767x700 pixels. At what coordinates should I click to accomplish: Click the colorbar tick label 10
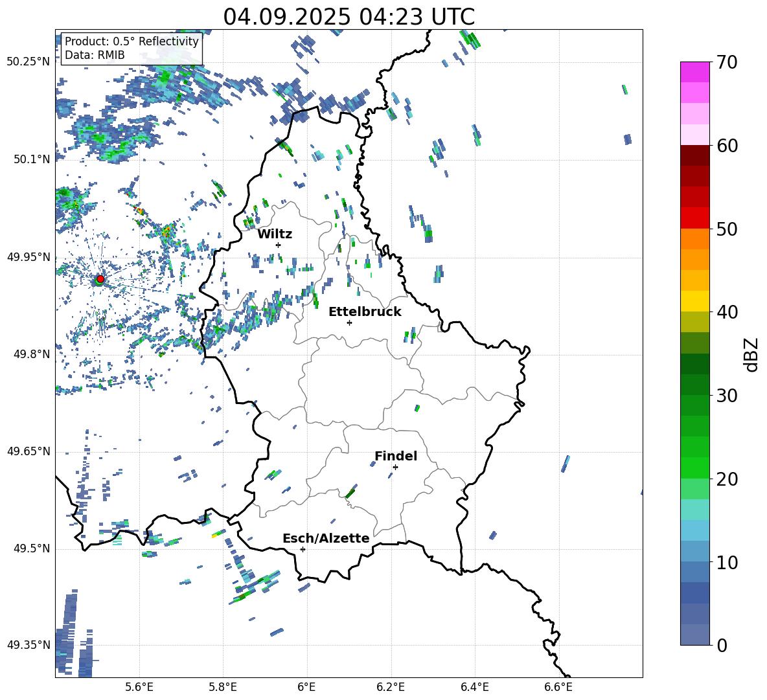tap(727, 562)
